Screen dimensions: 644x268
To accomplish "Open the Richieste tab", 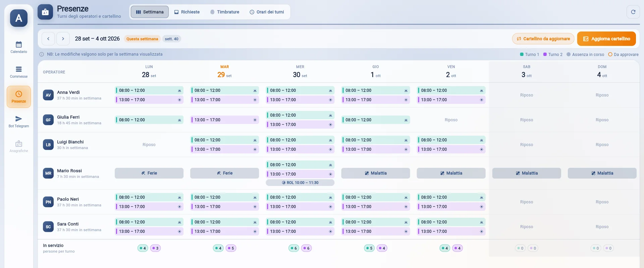I will (187, 12).
